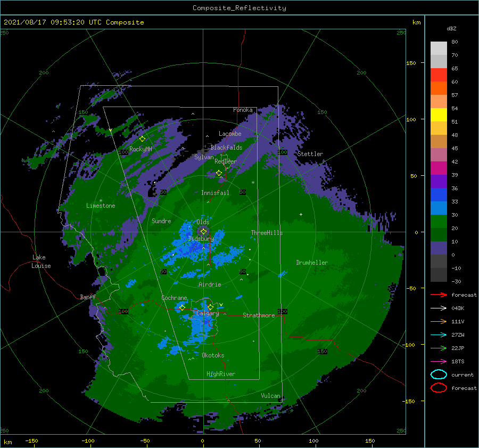Select the orange 60 dBZ swatch
This screenshot has height=448, width=479.
(439, 88)
